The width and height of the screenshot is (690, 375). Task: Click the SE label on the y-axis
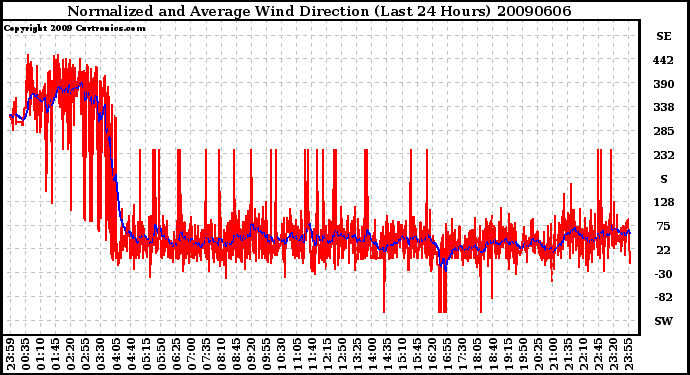pyautogui.click(x=664, y=36)
